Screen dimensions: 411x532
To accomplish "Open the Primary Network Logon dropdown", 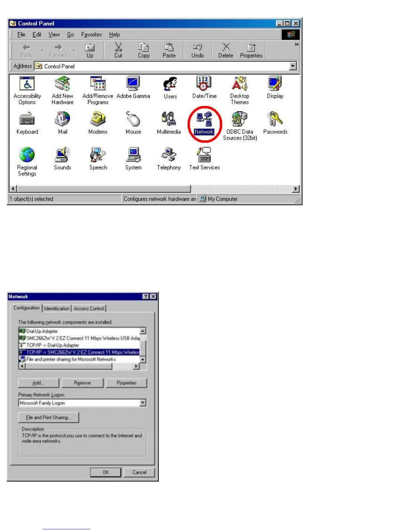I will coord(143,403).
